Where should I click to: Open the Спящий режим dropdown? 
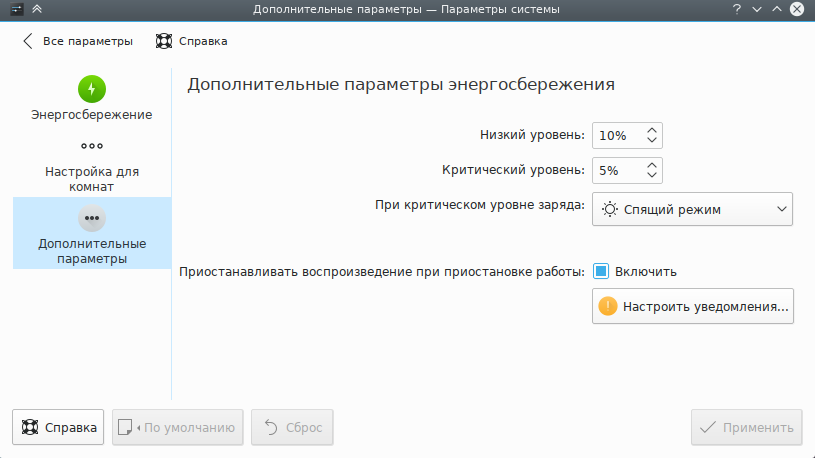pyautogui.click(x=692, y=210)
